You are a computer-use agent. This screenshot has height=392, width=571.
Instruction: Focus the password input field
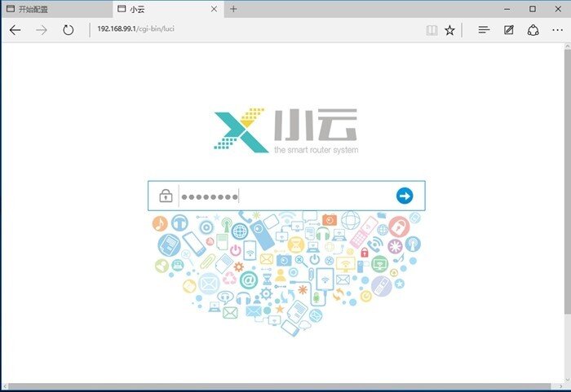point(286,196)
